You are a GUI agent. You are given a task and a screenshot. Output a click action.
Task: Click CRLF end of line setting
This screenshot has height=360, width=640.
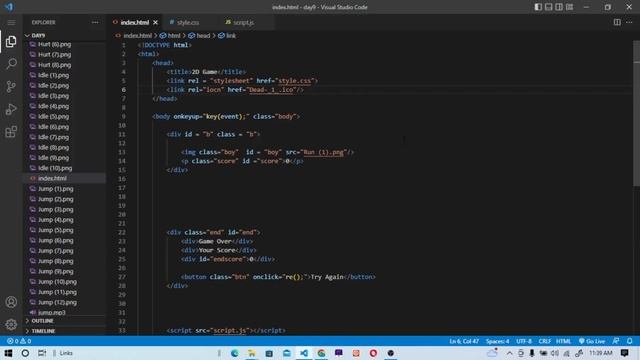click(x=544, y=341)
